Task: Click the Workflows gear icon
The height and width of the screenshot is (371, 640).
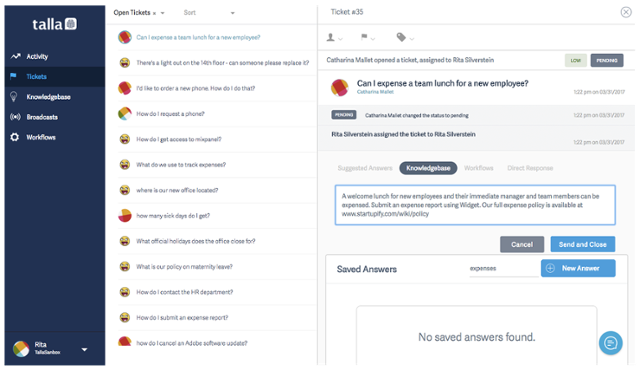Action: [15, 137]
